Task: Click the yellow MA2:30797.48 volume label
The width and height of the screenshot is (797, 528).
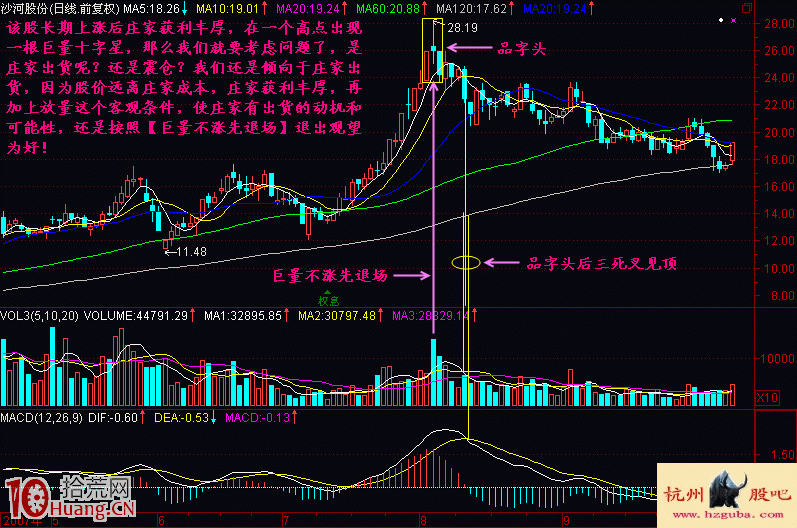Action: [336, 316]
